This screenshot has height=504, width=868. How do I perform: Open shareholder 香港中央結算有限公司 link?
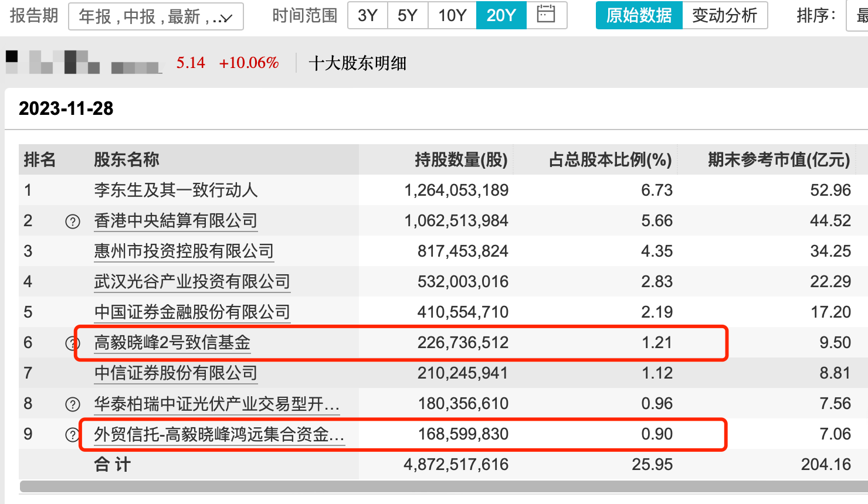(176, 221)
